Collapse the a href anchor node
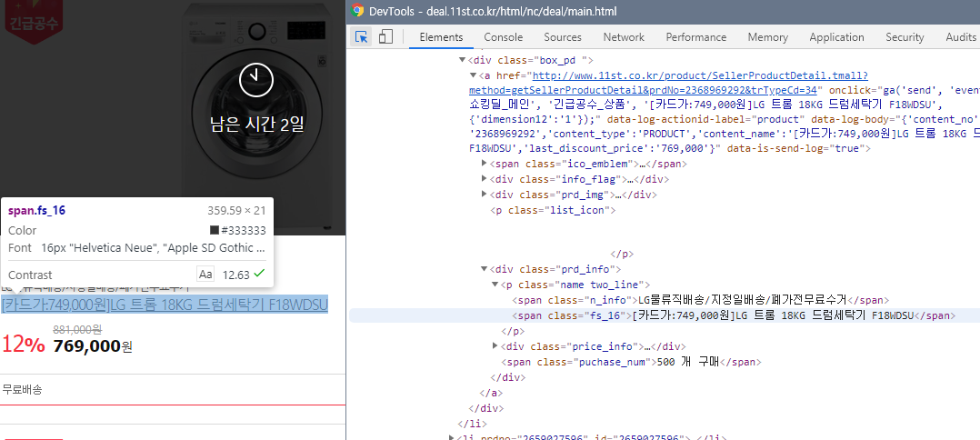This screenshot has width=980, height=440. (473, 75)
